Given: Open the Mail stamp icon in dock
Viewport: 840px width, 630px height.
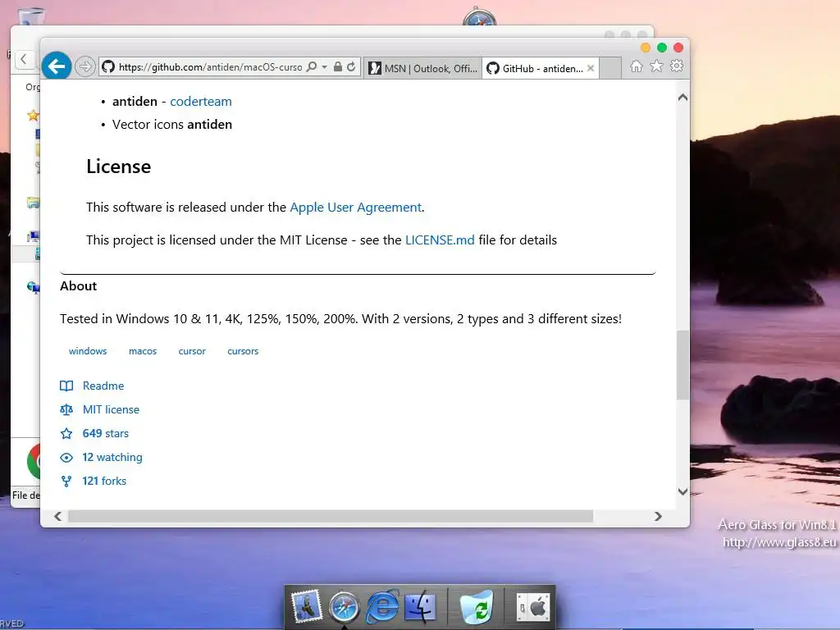Looking at the screenshot, I should click(305, 608).
